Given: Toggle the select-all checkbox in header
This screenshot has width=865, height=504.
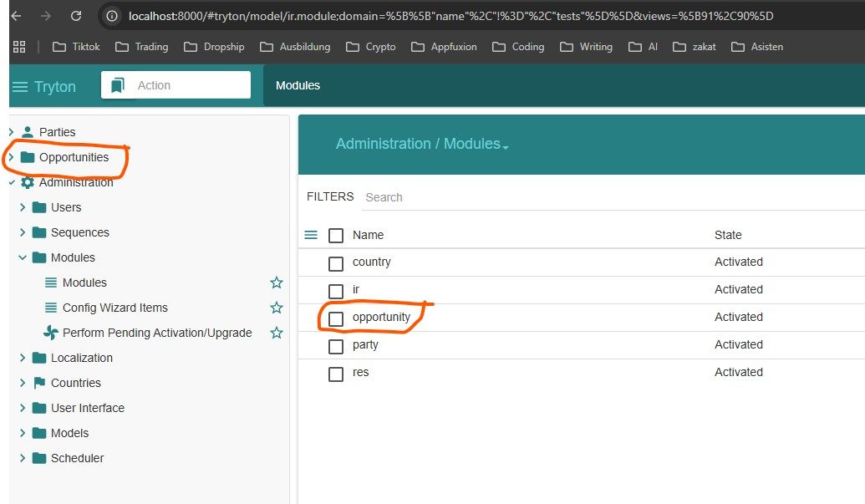Looking at the screenshot, I should pyautogui.click(x=336, y=236).
